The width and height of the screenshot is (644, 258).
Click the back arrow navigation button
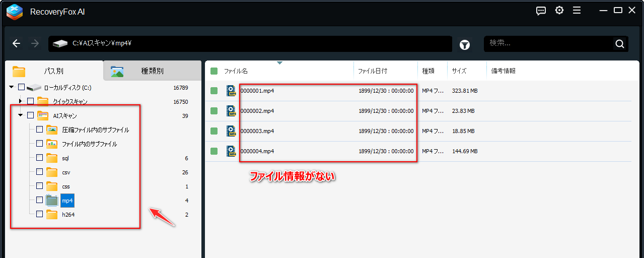tap(16, 44)
